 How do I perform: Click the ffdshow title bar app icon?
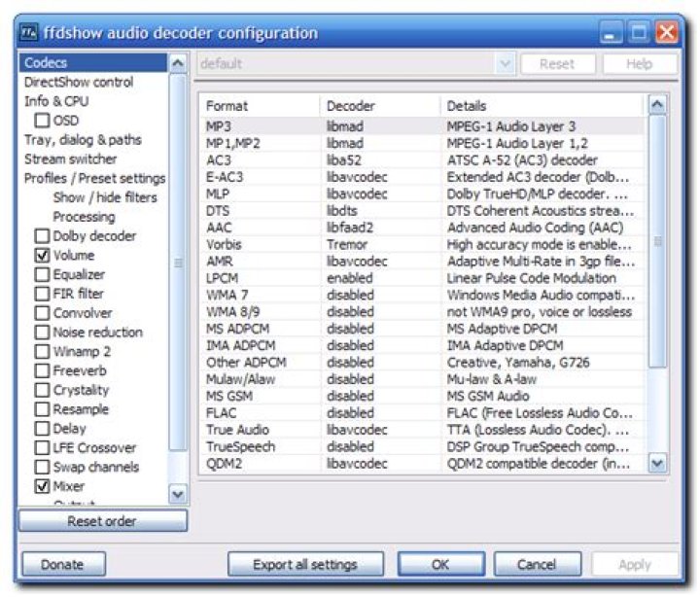(28, 34)
